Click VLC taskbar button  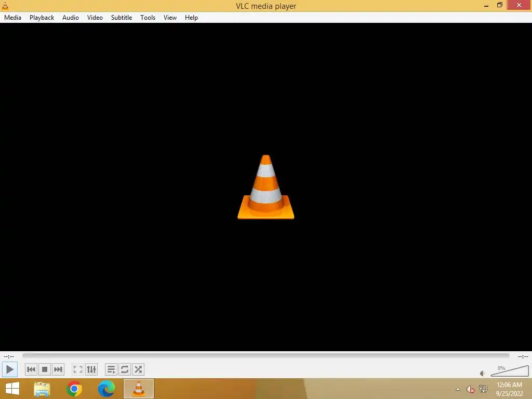[138, 389]
